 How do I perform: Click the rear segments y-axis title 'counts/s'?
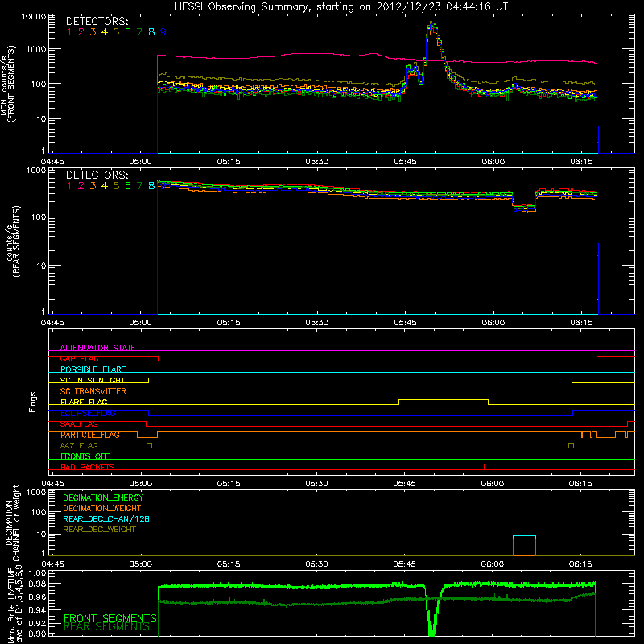click(9, 245)
